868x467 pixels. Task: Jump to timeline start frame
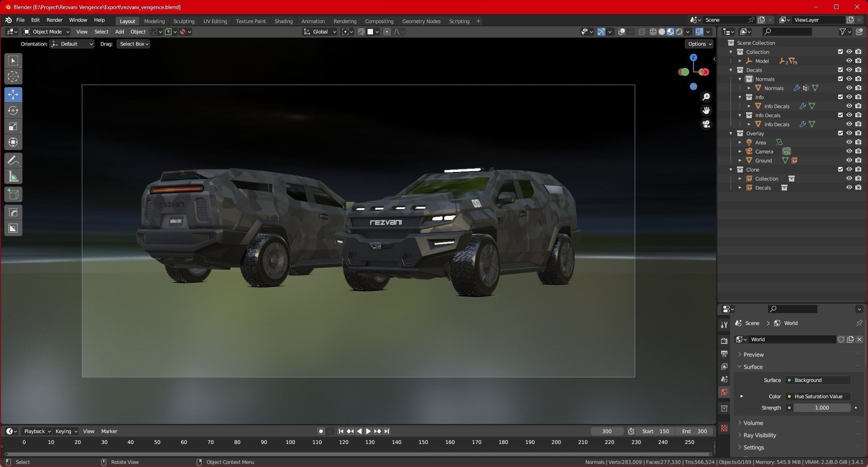click(341, 431)
